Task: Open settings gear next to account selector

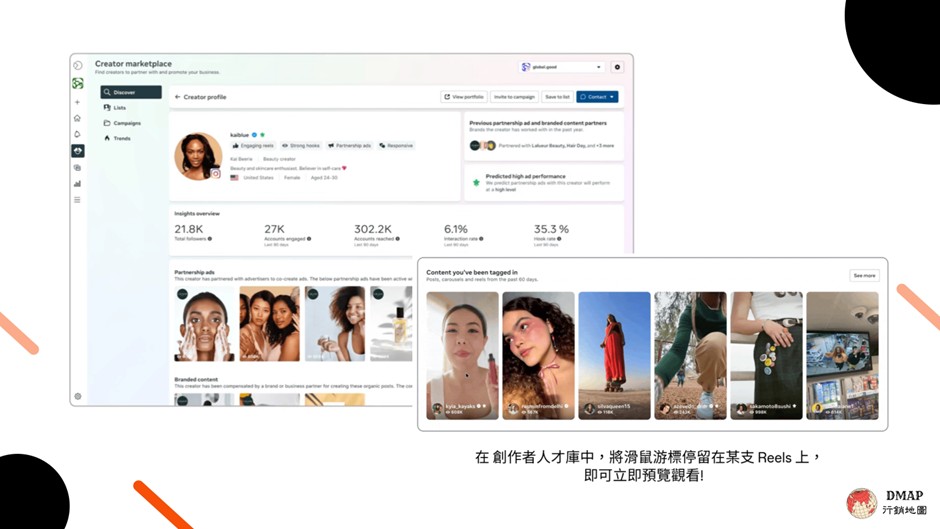Action: 617,67
